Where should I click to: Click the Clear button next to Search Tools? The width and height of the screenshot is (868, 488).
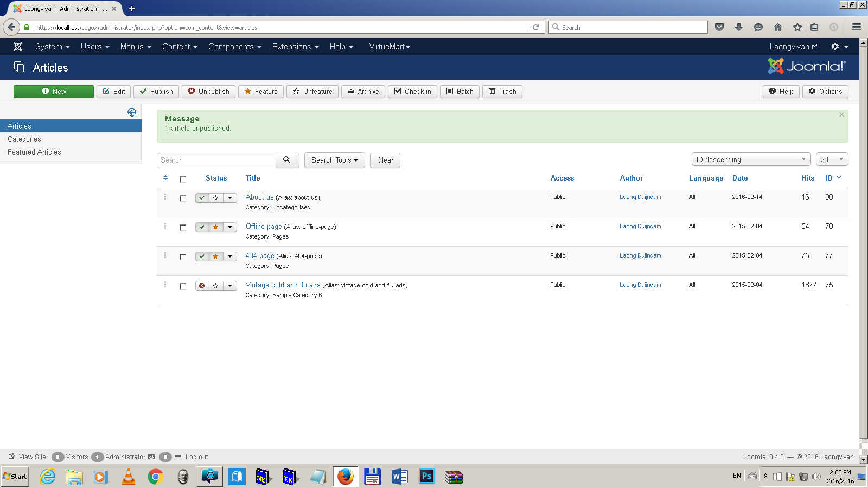[x=385, y=160]
